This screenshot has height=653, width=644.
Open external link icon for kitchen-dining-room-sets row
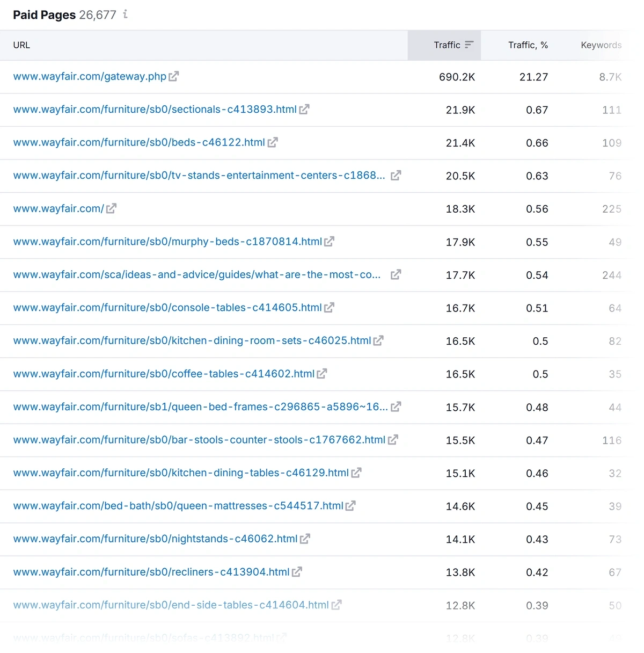click(378, 341)
